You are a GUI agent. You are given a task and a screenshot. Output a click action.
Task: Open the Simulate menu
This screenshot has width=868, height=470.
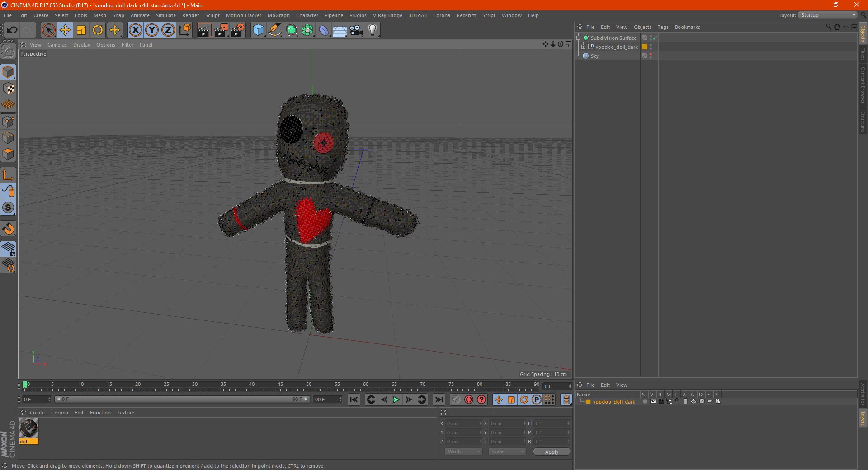(166, 15)
